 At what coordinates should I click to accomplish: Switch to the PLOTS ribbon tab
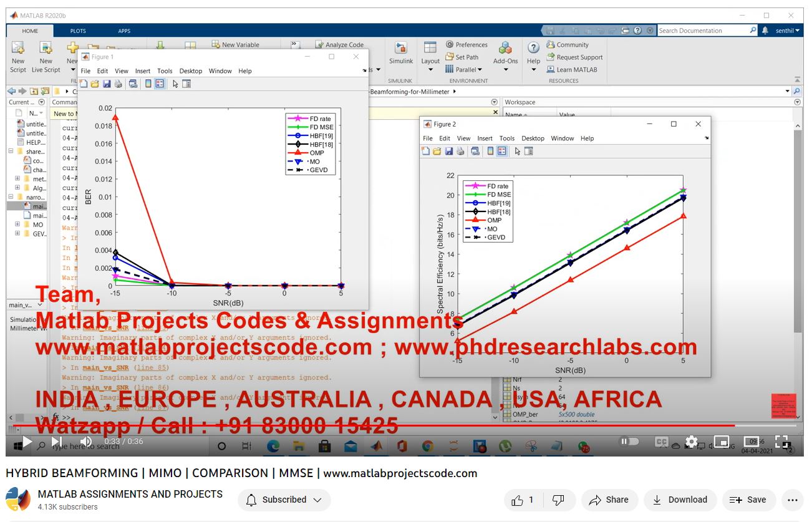tap(78, 31)
